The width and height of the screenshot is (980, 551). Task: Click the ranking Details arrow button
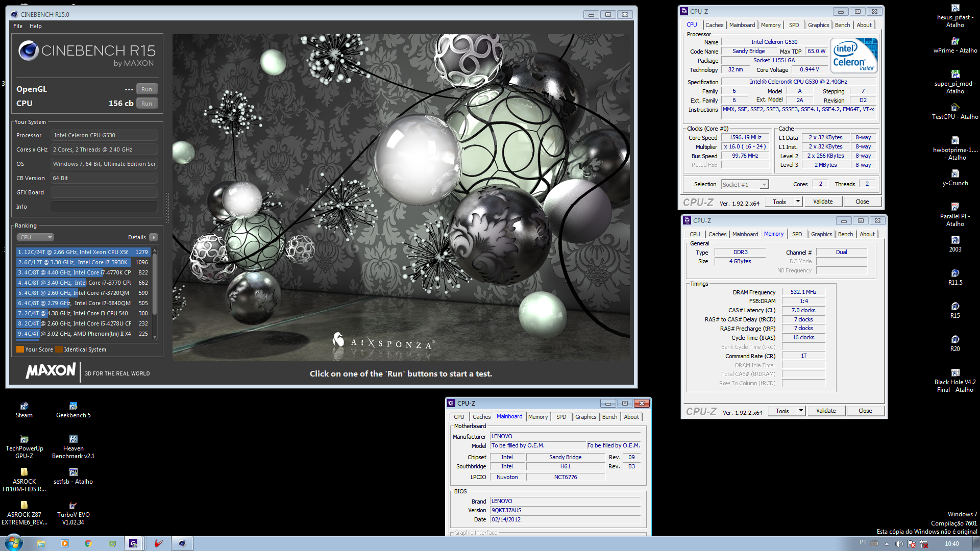154,237
